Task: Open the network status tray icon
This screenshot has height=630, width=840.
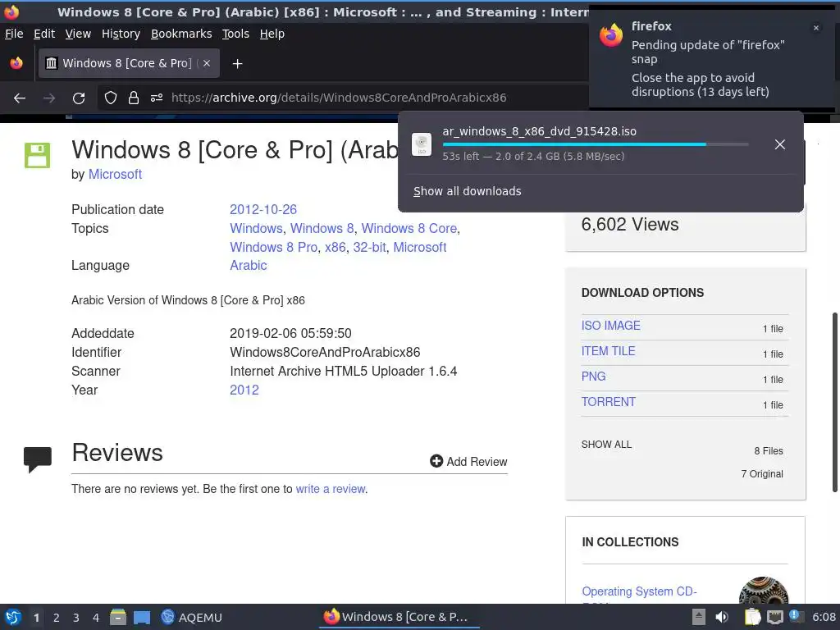Action: (x=774, y=617)
